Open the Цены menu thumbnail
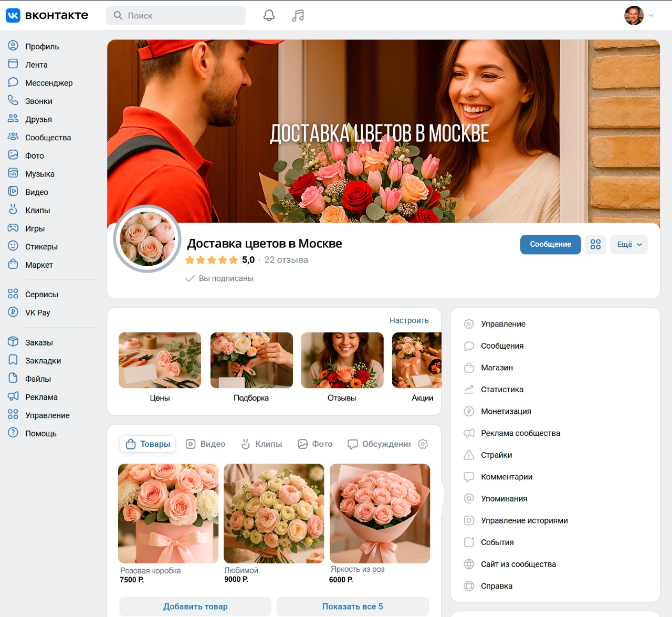Screen dimensions: 672x617 pyautogui.click(x=160, y=360)
